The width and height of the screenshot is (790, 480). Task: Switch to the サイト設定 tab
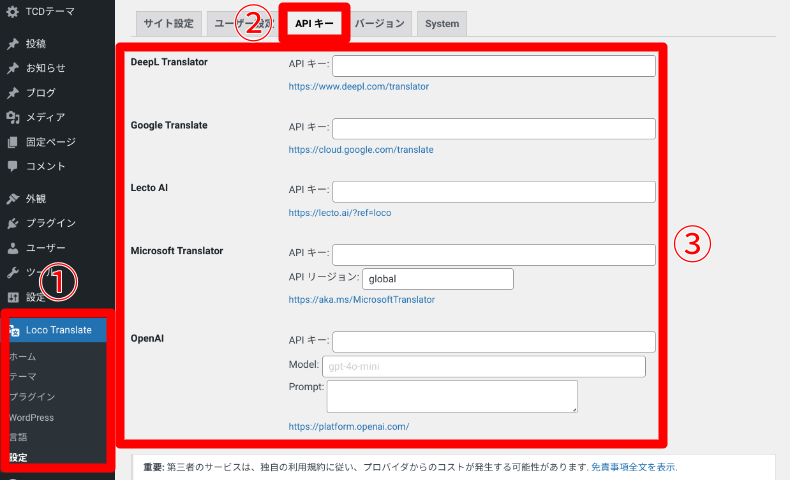click(169, 24)
